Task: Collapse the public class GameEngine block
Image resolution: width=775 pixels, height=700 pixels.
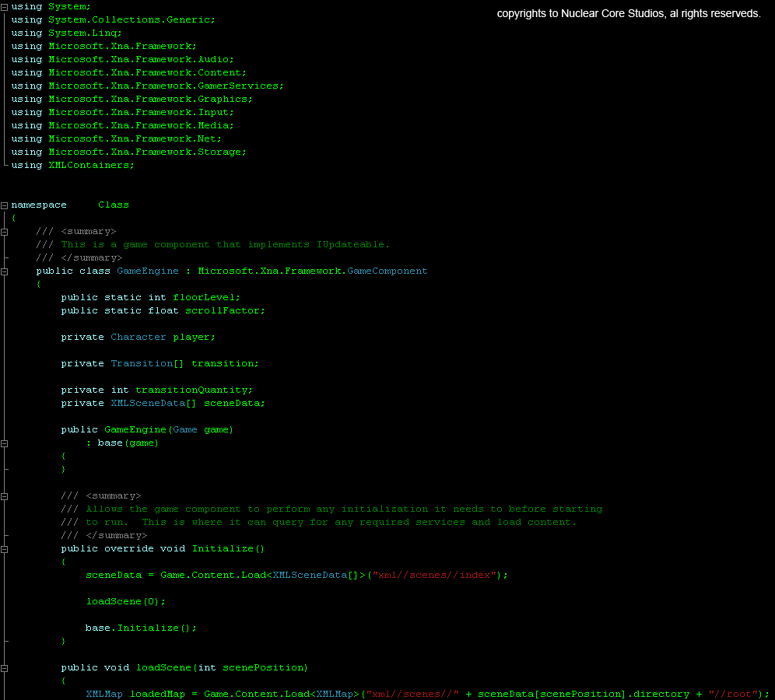Action: pyautogui.click(x=5, y=271)
